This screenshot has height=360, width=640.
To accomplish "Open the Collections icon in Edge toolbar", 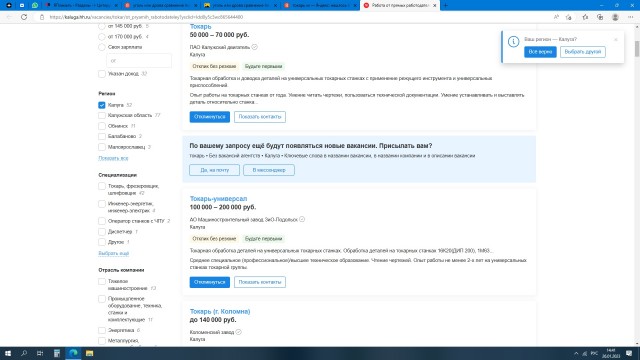I will (600, 17).
